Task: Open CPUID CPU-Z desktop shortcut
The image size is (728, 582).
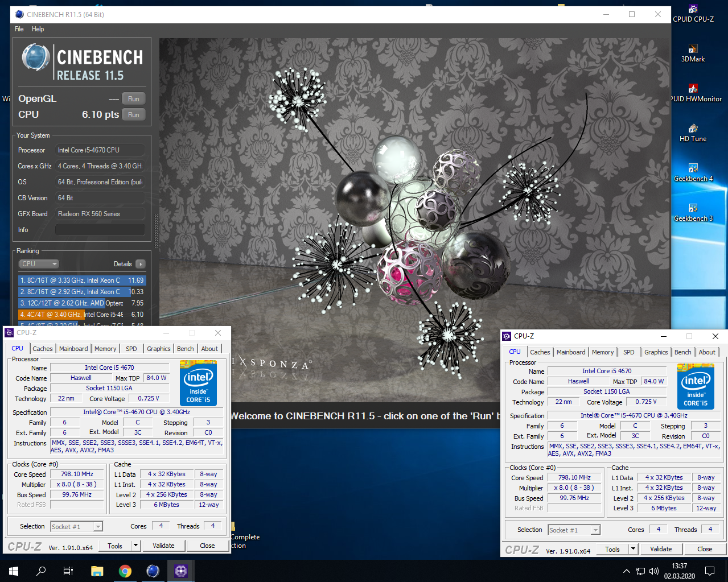Action: pyautogui.click(x=693, y=13)
